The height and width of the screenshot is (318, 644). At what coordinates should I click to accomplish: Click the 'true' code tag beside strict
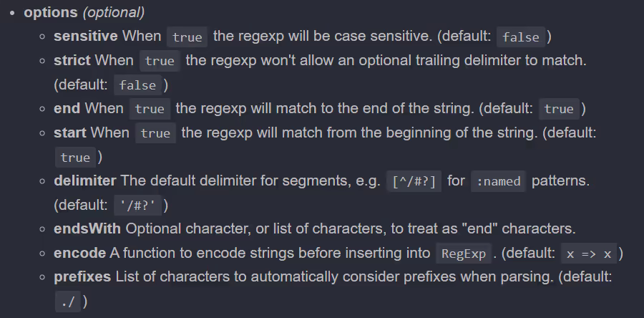coord(160,61)
